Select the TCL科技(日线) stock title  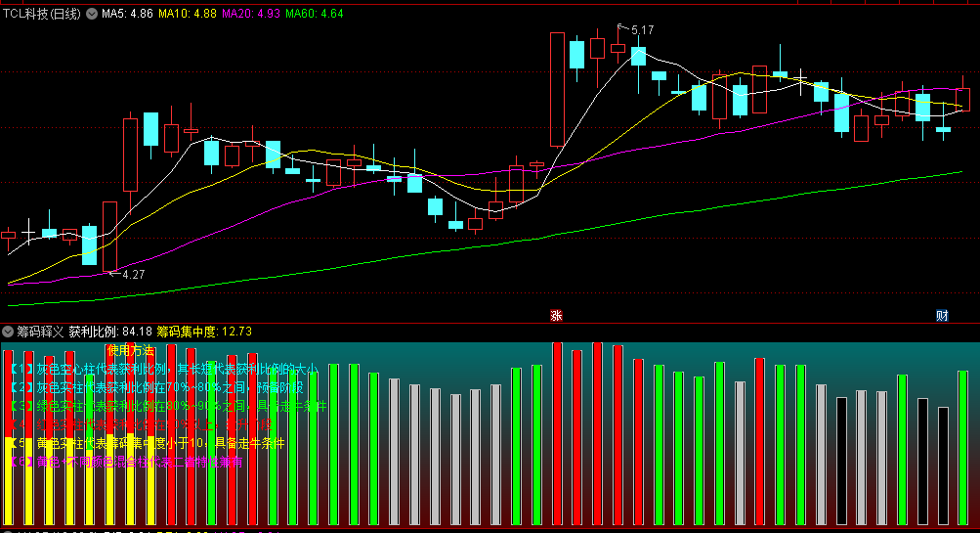tap(42, 14)
